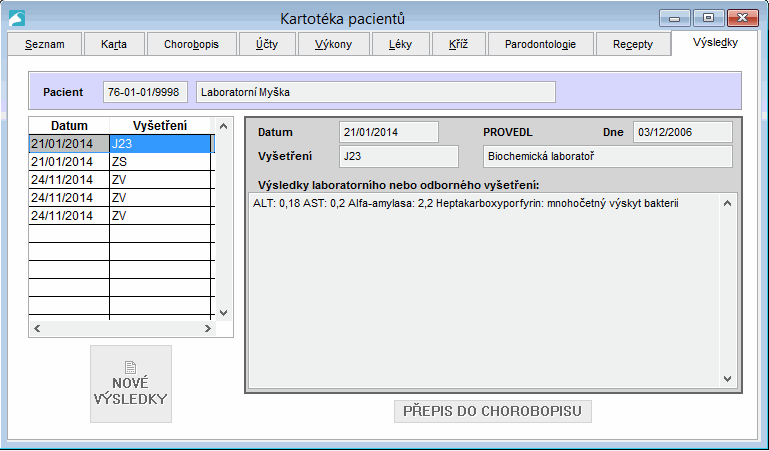769x451 pixels.
Task: Open the Kříž tab
Action: click(458, 45)
